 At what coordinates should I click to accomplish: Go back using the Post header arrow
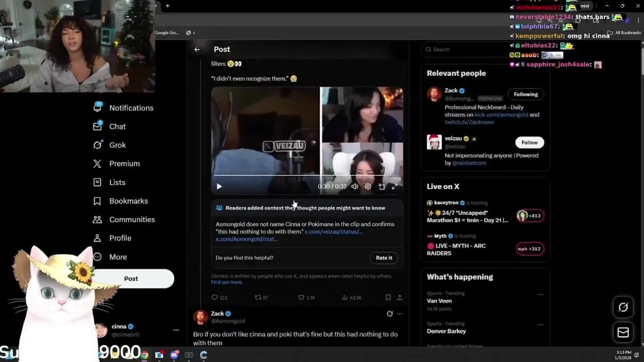click(x=197, y=49)
